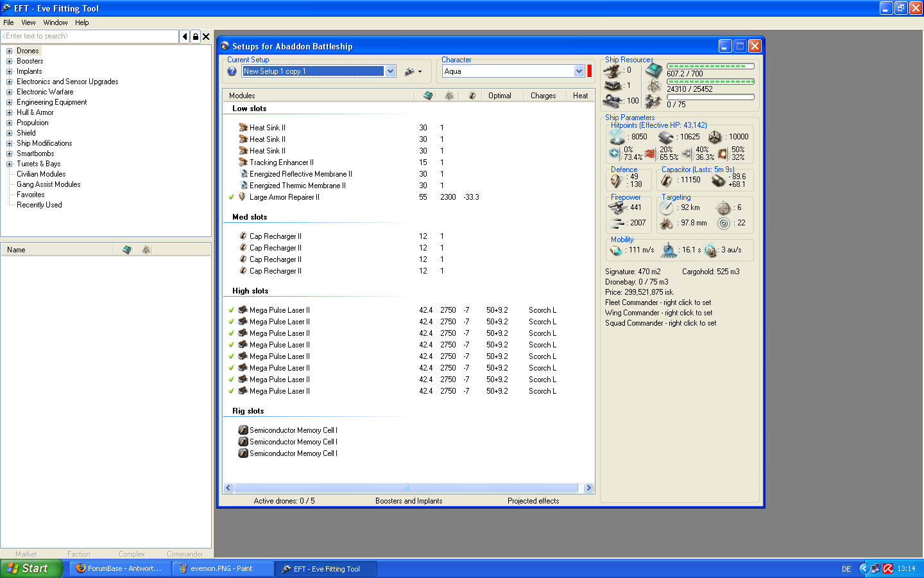Viewport: 924px width, 578px height.
Task: Expand the Drones tree node
Action: coord(9,51)
